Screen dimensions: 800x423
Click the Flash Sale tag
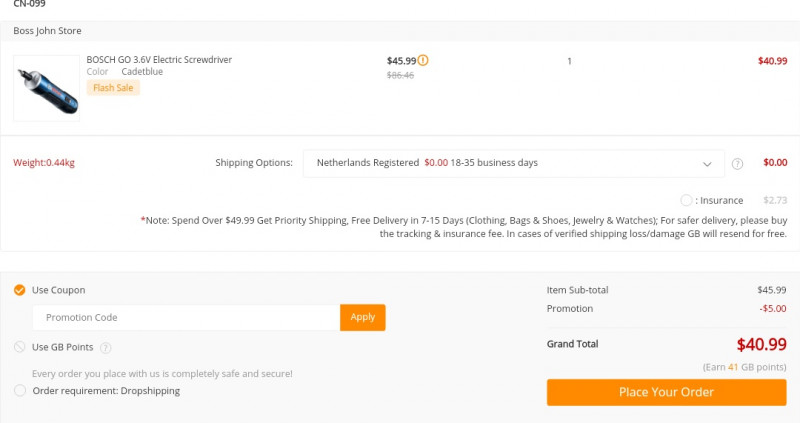click(x=113, y=88)
